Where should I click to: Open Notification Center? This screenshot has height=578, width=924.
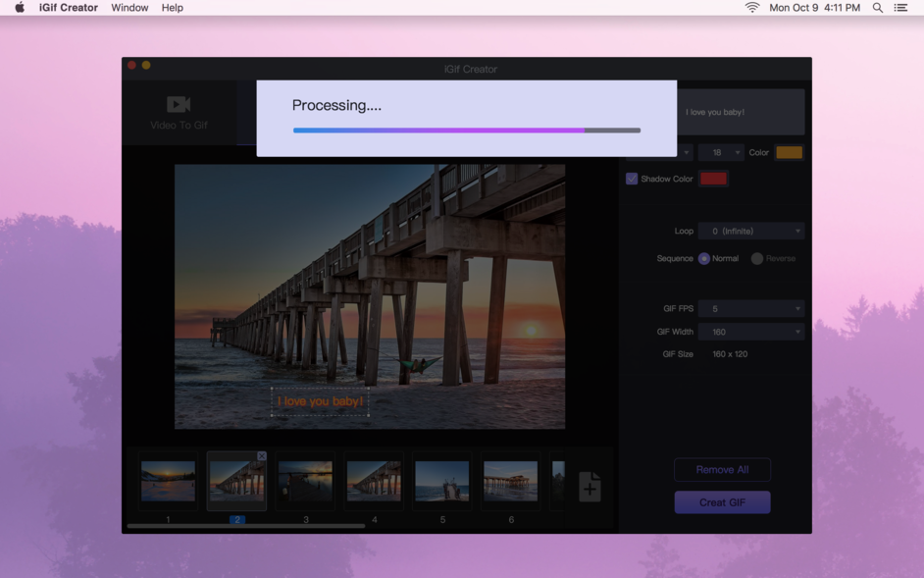[x=901, y=7]
